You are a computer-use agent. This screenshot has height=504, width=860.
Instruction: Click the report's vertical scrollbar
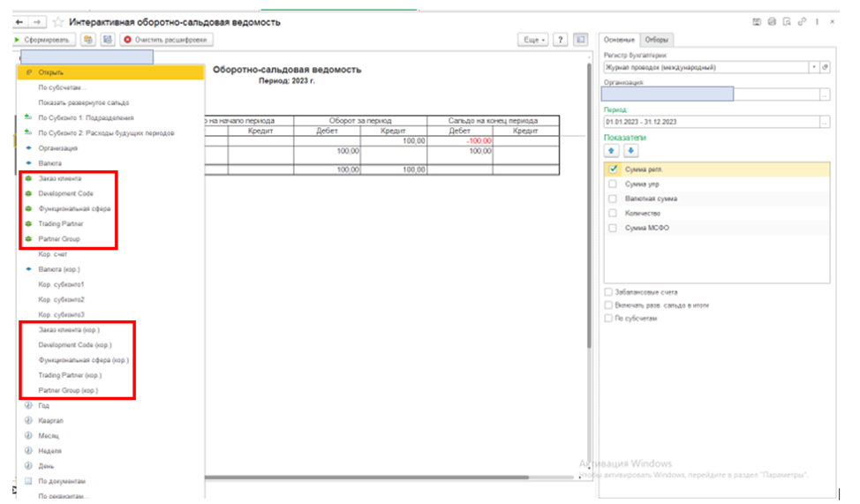589,265
